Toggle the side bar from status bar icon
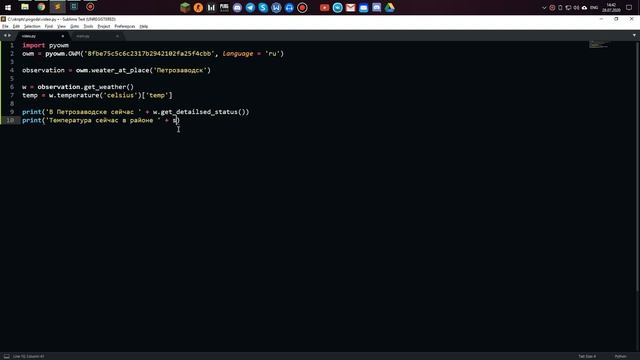 click(7, 356)
